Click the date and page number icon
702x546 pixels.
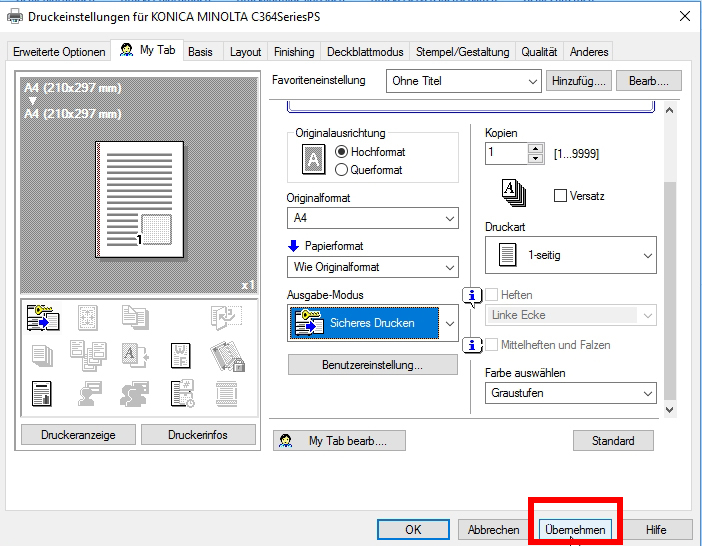tap(182, 394)
